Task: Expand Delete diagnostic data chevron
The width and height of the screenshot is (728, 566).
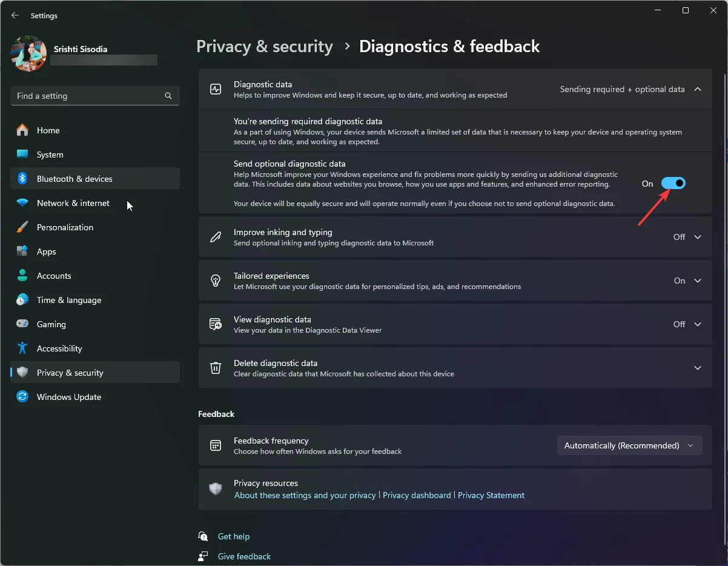Action: pyautogui.click(x=698, y=368)
